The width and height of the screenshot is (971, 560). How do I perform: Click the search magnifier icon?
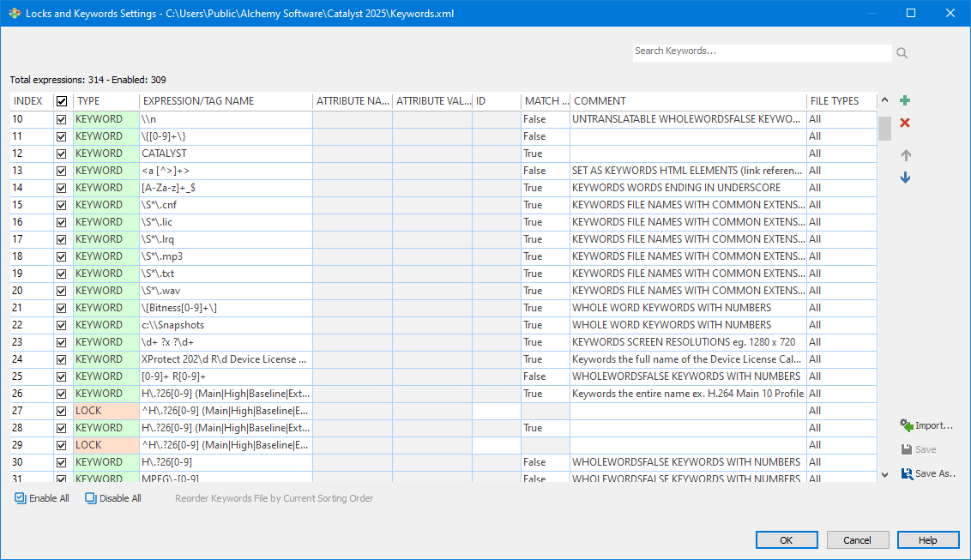click(x=902, y=53)
